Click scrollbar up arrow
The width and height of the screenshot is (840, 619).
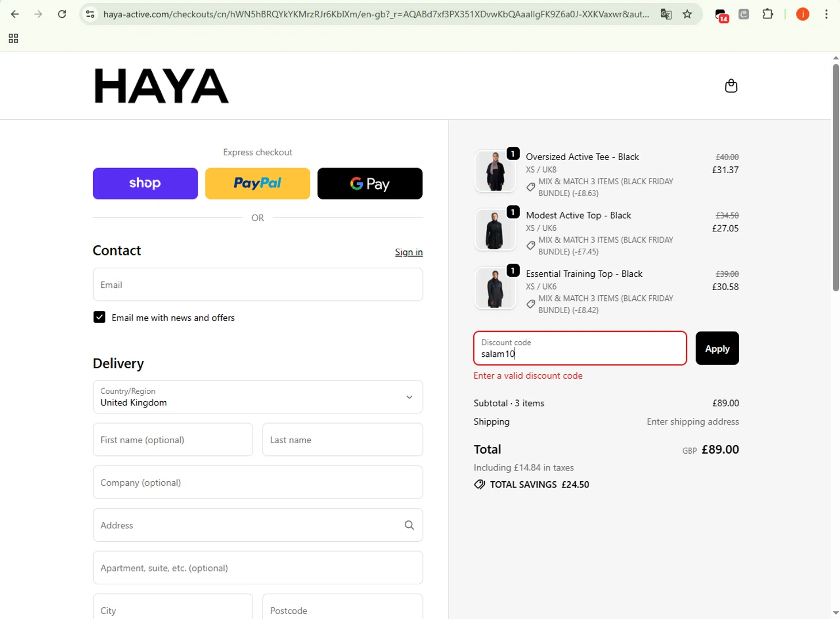(x=836, y=58)
